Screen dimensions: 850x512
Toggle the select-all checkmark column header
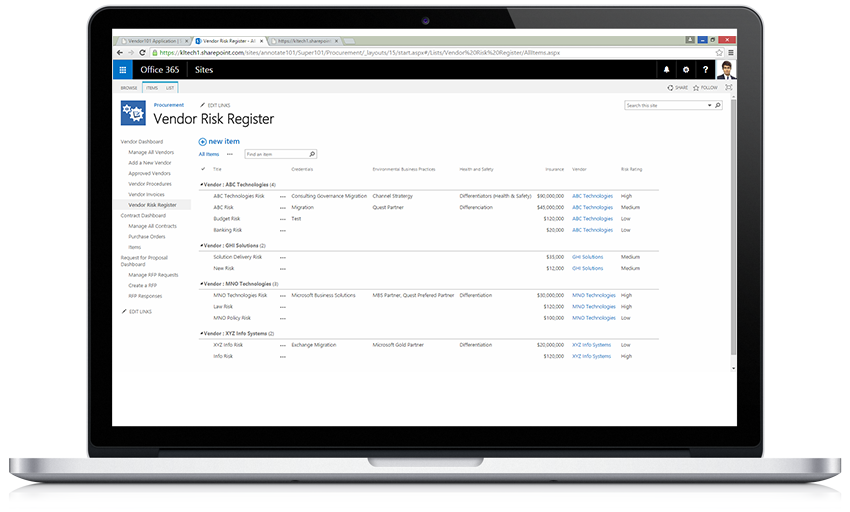tap(203, 169)
